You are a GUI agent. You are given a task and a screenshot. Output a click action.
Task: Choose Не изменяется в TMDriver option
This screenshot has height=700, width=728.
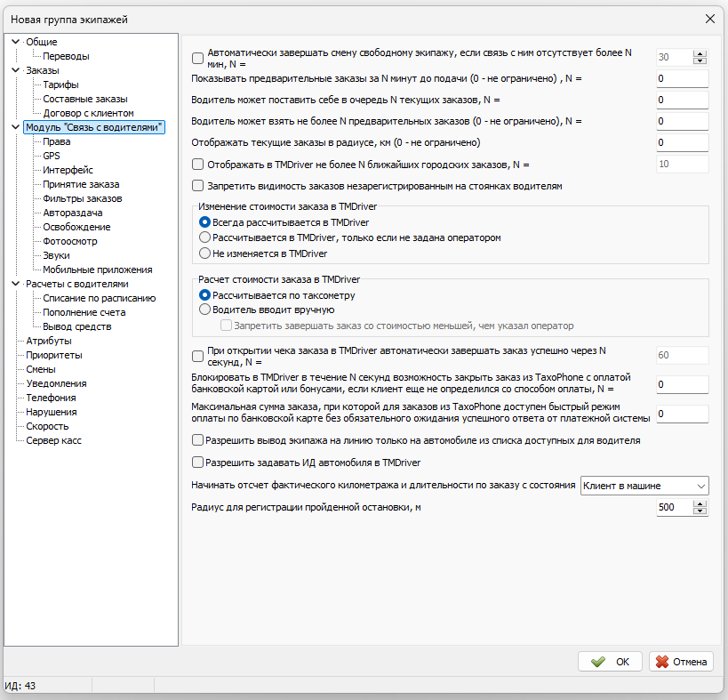coord(204,253)
